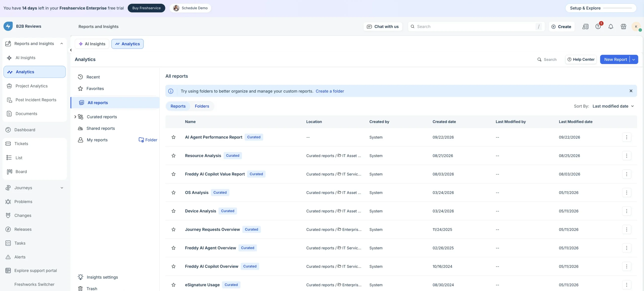Open Chat with us
The width and height of the screenshot is (644, 291).
point(383,27)
